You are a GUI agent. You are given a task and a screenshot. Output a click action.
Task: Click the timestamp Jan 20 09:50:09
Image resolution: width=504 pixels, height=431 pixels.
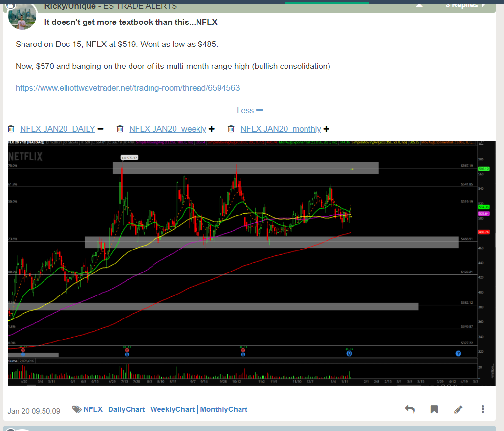point(34,411)
